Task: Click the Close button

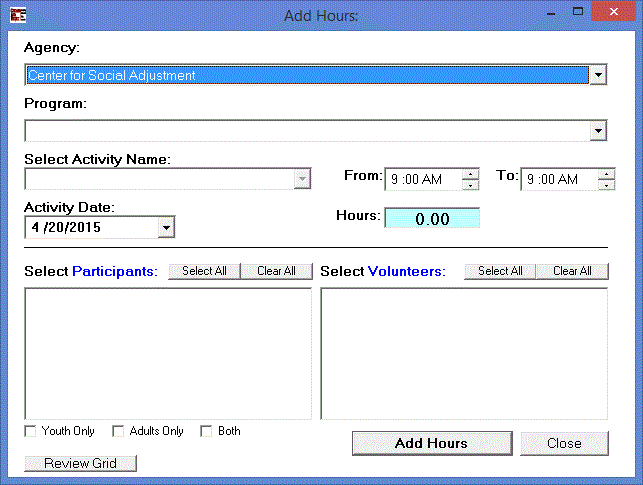Action: pyautogui.click(x=564, y=443)
